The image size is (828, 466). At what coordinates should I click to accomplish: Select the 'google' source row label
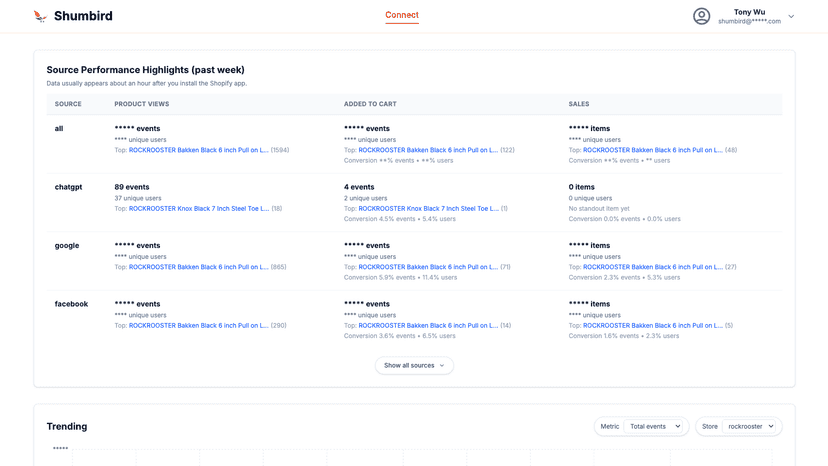point(67,246)
